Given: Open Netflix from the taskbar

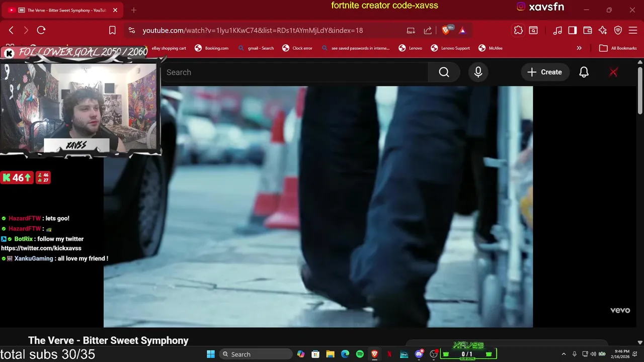Looking at the screenshot, I should pyautogui.click(x=389, y=354).
